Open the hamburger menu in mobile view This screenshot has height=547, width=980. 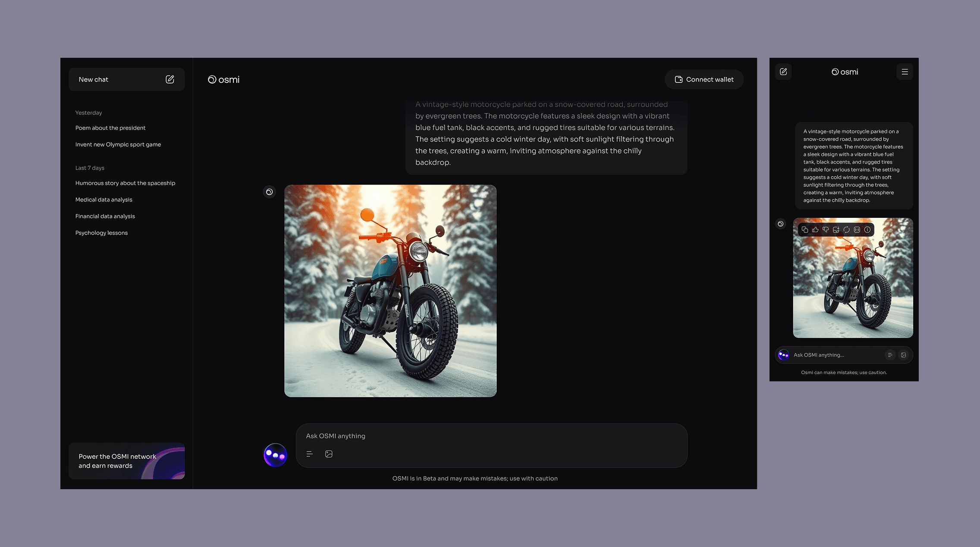click(905, 72)
